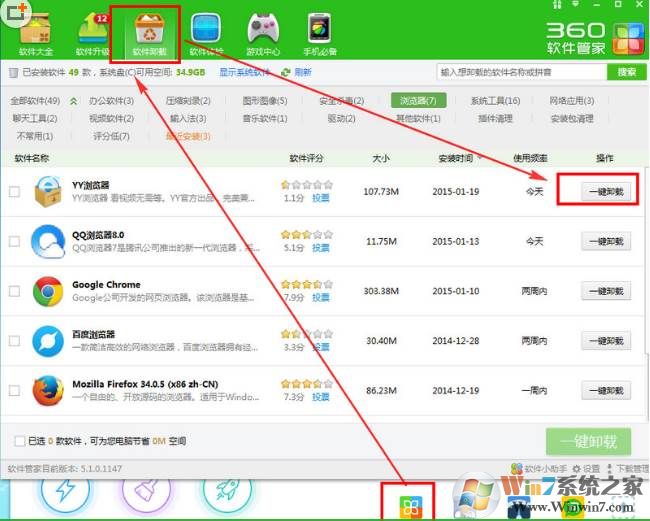650x521 pixels.
Task: Tick the checkbox beside QQ浏览器8.0
Action: click(x=14, y=242)
